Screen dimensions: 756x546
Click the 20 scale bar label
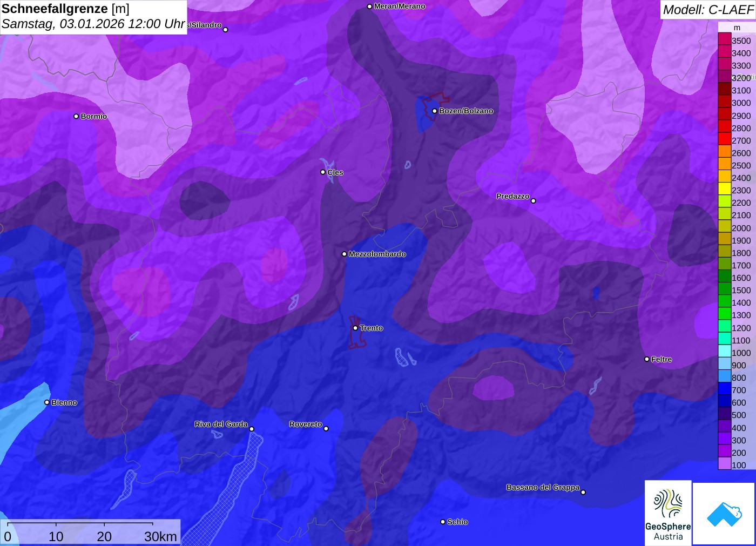click(x=104, y=536)
